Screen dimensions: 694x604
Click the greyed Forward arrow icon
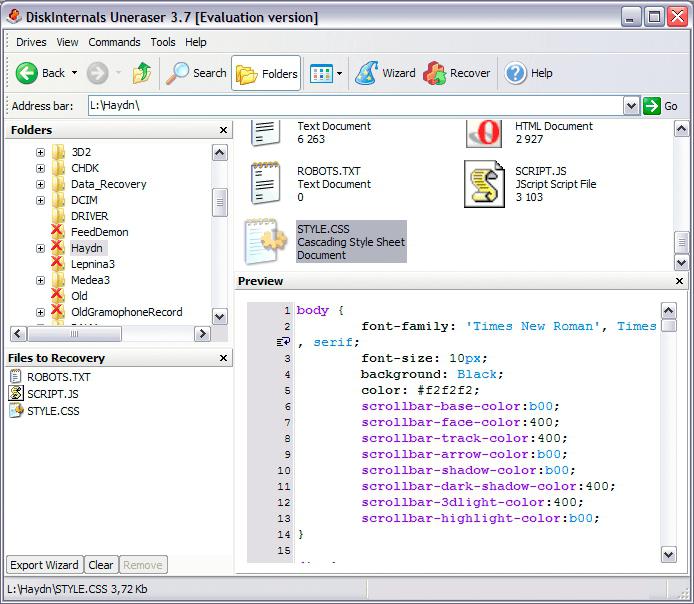(x=97, y=73)
